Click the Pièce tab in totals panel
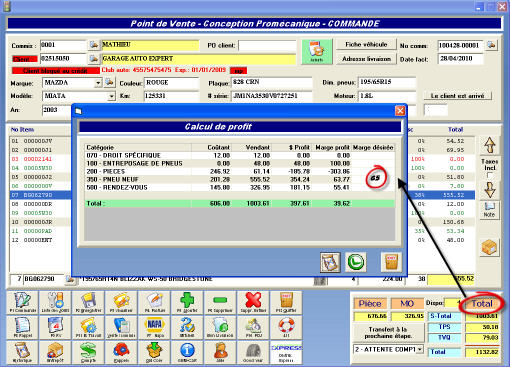The image size is (510, 367). (370, 304)
